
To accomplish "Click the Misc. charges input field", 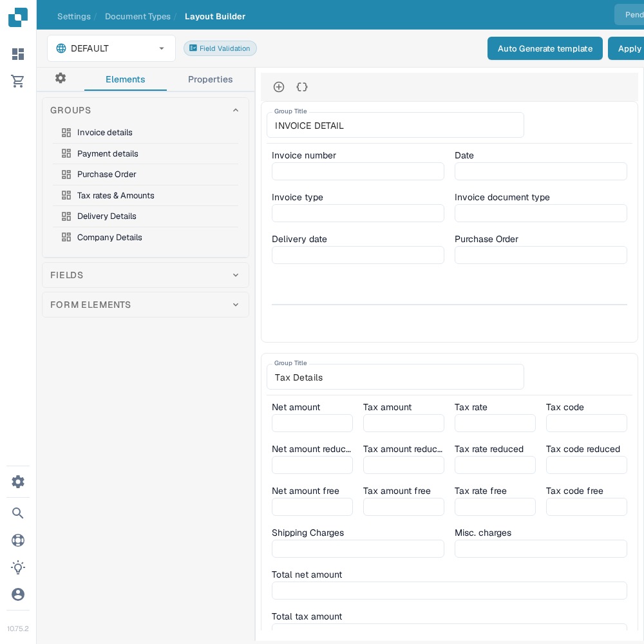I will [x=540, y=549].
